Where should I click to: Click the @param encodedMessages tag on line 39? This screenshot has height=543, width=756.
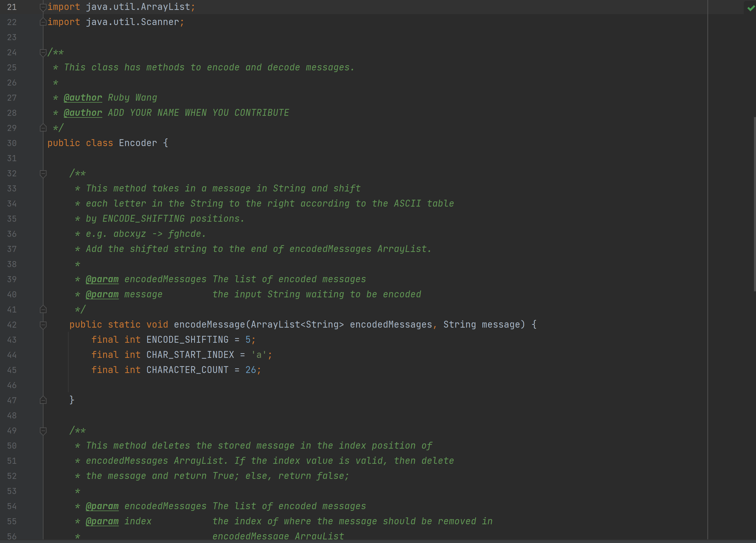click(x=102, y=279)
